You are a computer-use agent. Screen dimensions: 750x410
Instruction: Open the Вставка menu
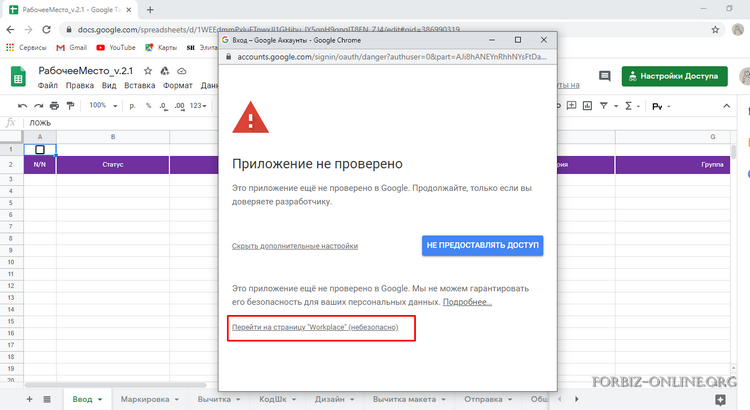140,86
